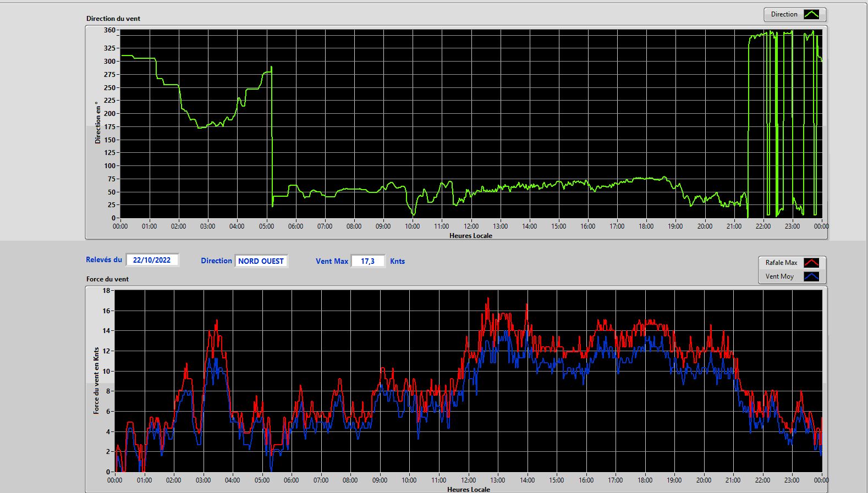
Task: Click the 6 tick on the wind force axis
Action: 108,412
